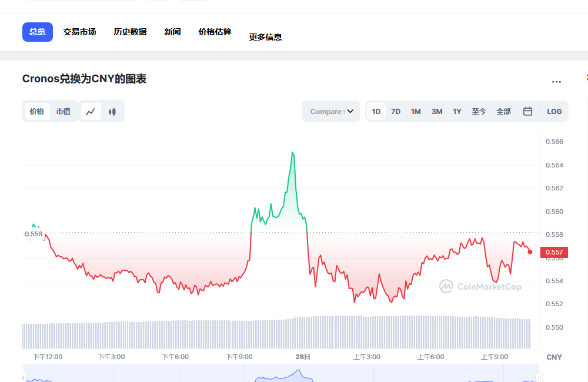Click the 下午12:00 time axis label
Screen dimensions: 588x382
(x=48, y=357)
